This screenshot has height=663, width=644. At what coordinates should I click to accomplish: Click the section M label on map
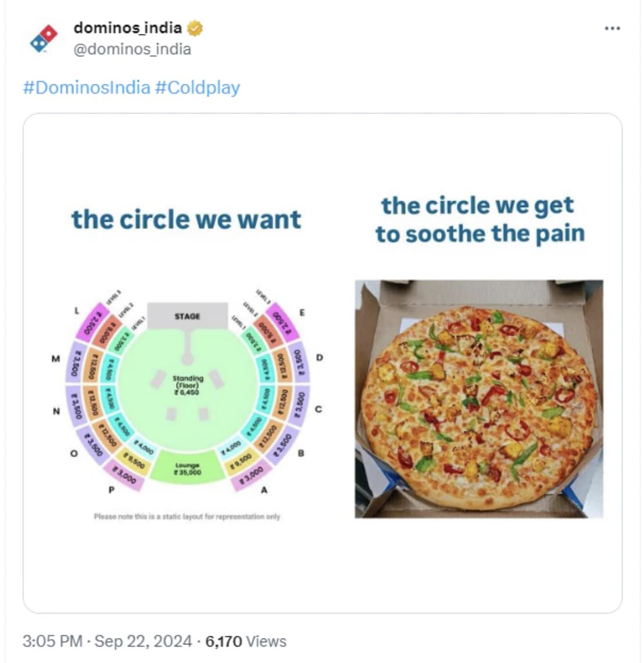[56, 359]
